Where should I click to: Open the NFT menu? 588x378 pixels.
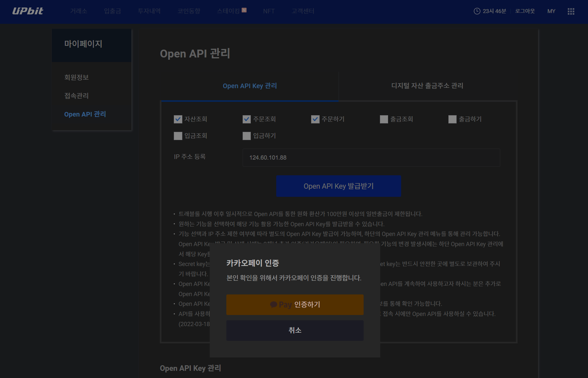click(x=269, y=11)
